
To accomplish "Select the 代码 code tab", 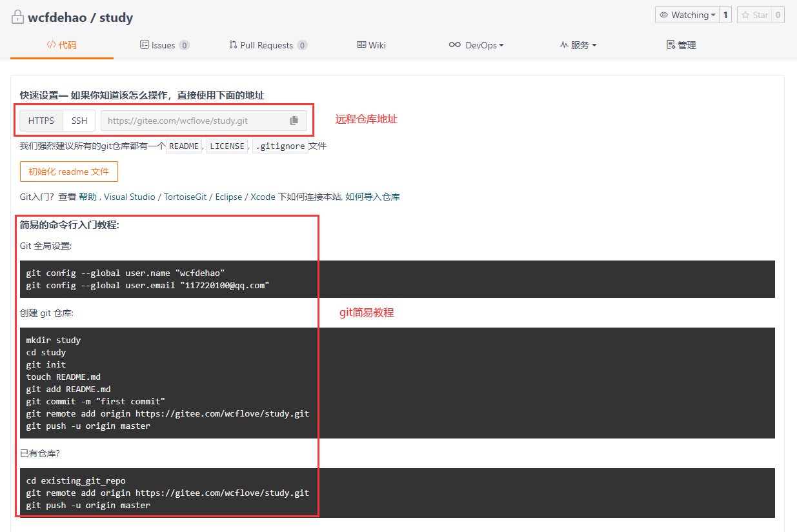I will pyautogui.click(x=62, y=45).
